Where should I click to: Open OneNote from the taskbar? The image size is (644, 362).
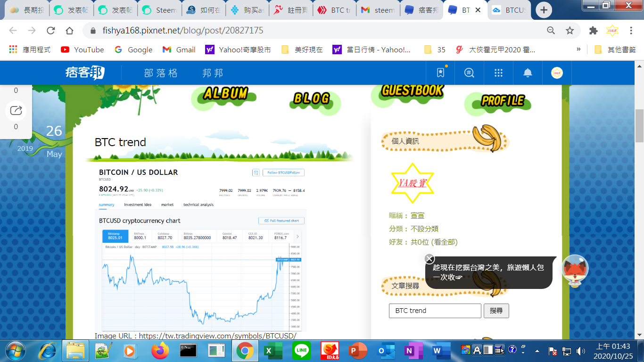pyautogui.click(x=414, y=351)
